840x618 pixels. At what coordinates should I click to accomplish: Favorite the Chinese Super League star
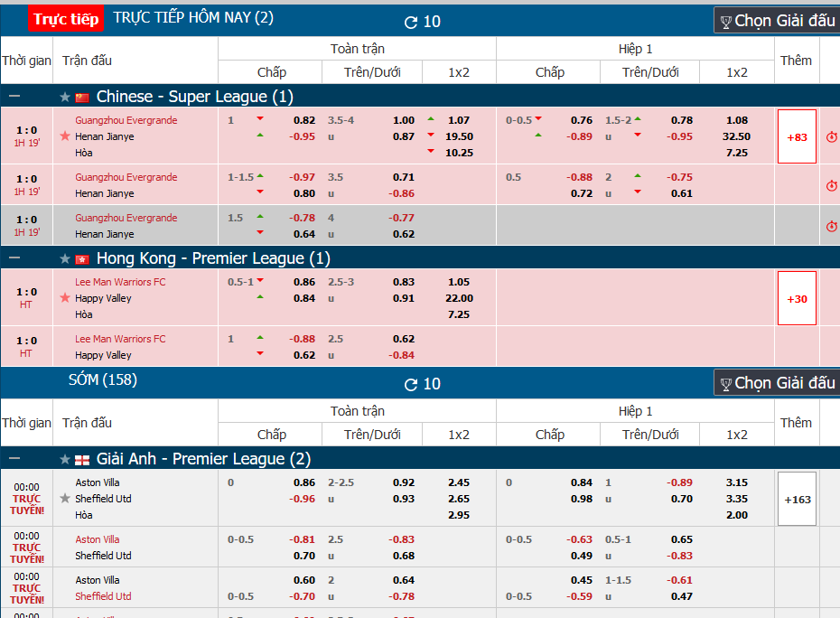coord(65,97)
